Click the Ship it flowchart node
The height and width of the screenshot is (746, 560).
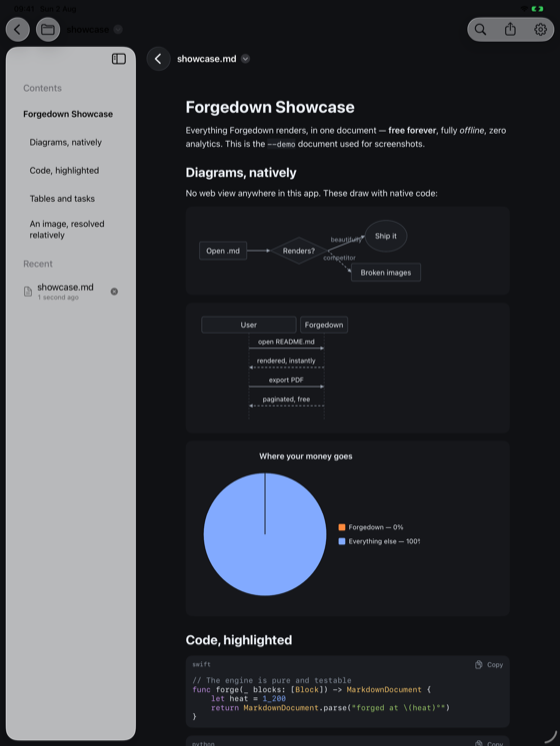pyautogui.click(x=385, y=236)
